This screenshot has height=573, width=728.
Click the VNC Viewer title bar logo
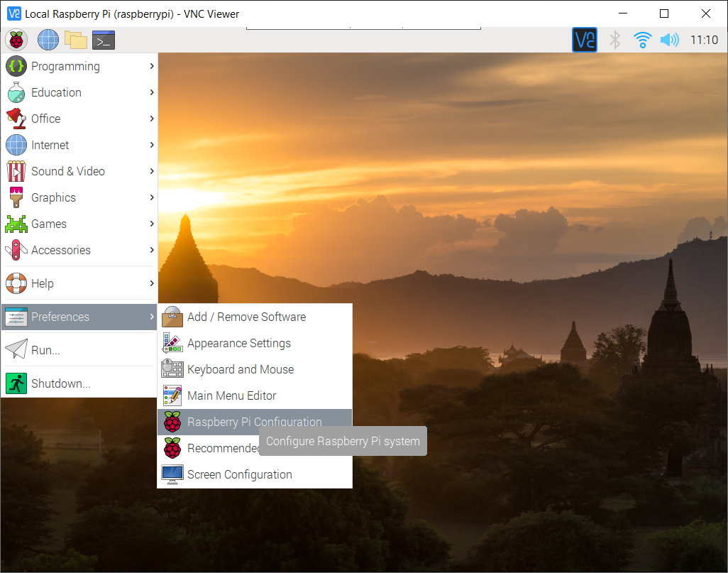click(14, 13)
